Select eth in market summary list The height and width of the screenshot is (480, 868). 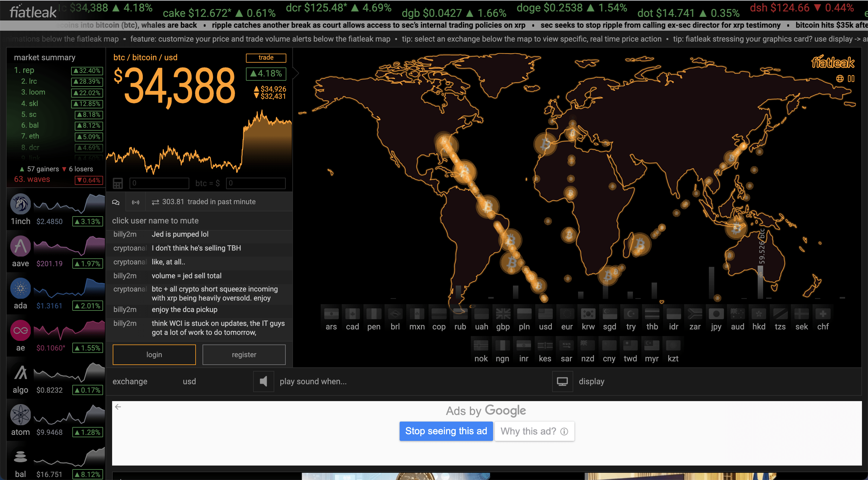pos(34,136)
